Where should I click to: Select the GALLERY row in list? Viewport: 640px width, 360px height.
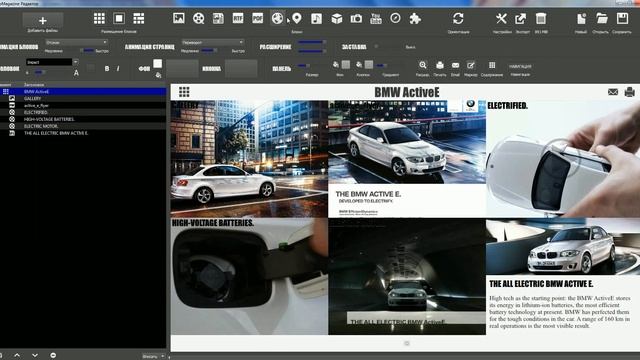[x=83, y=98]
